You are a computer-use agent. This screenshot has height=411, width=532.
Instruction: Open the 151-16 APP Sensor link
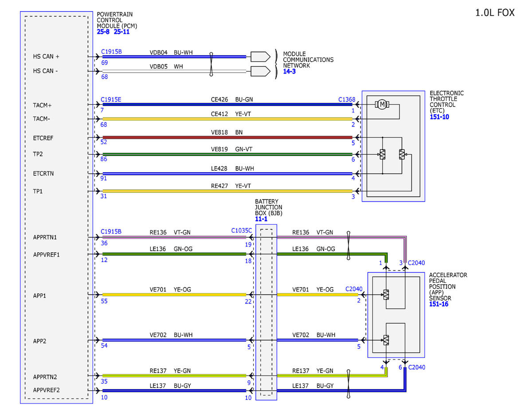tap(439, 304)
